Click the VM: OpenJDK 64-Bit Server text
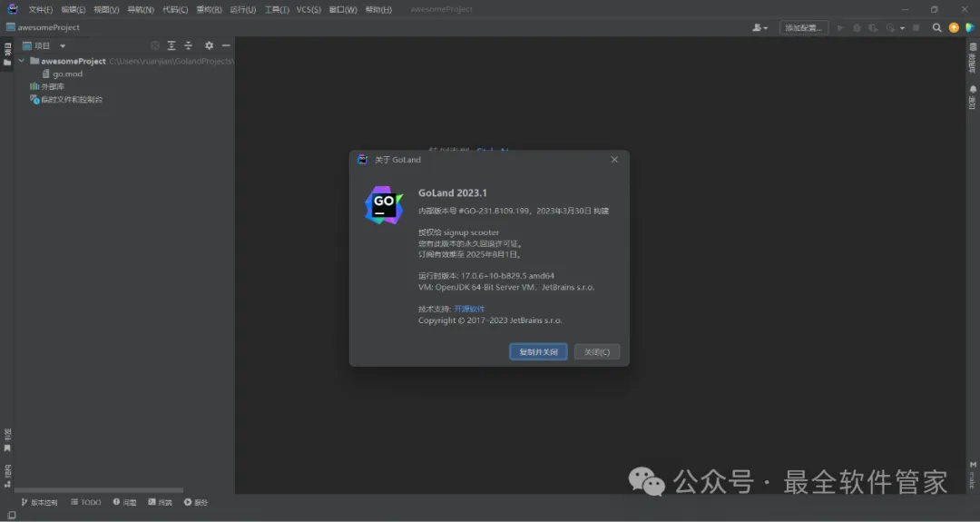 point(506,288)
